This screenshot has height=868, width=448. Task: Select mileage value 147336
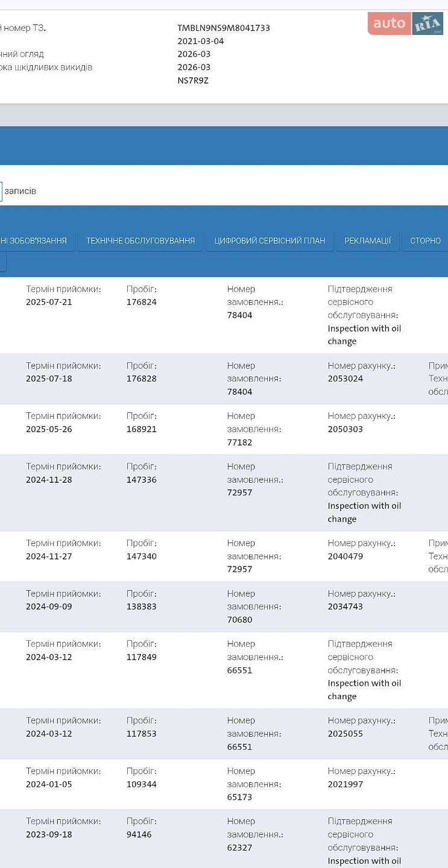pyautogui.click(x=142, y=480)
